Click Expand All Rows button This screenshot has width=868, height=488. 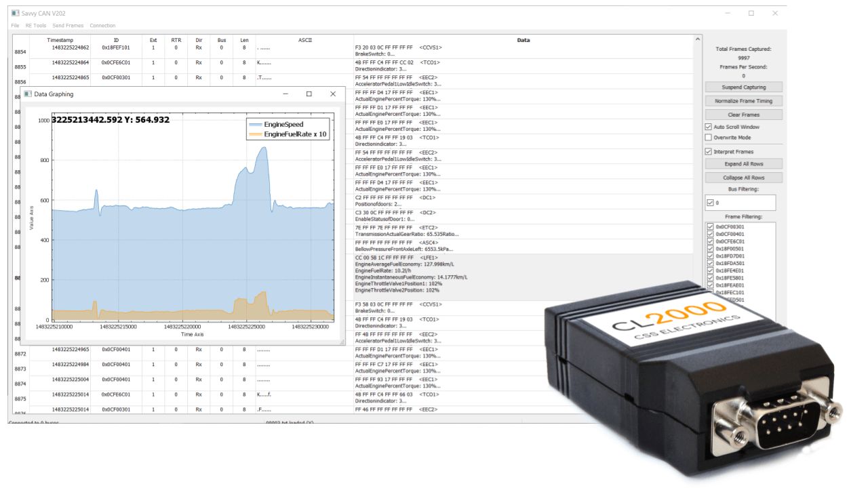(745, 163)
